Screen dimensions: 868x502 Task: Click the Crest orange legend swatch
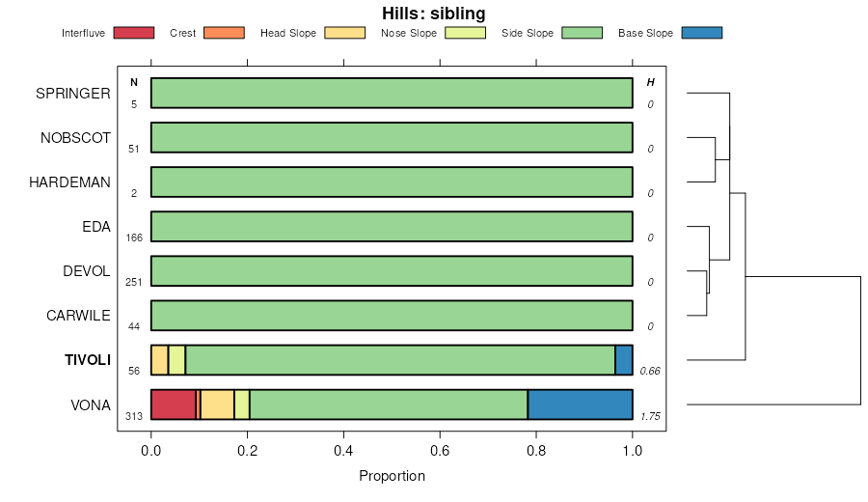pyautogui.click(x=224, y=33)
